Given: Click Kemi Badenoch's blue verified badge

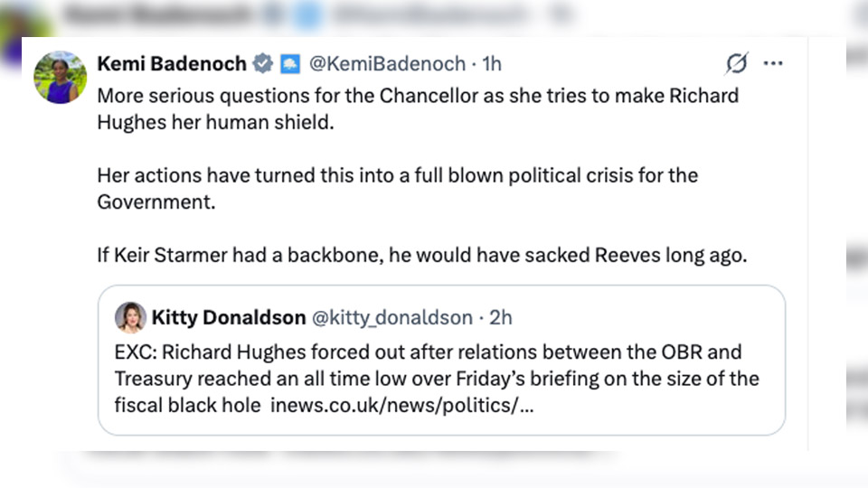Looking at the screenshot, I should [263, 63].
